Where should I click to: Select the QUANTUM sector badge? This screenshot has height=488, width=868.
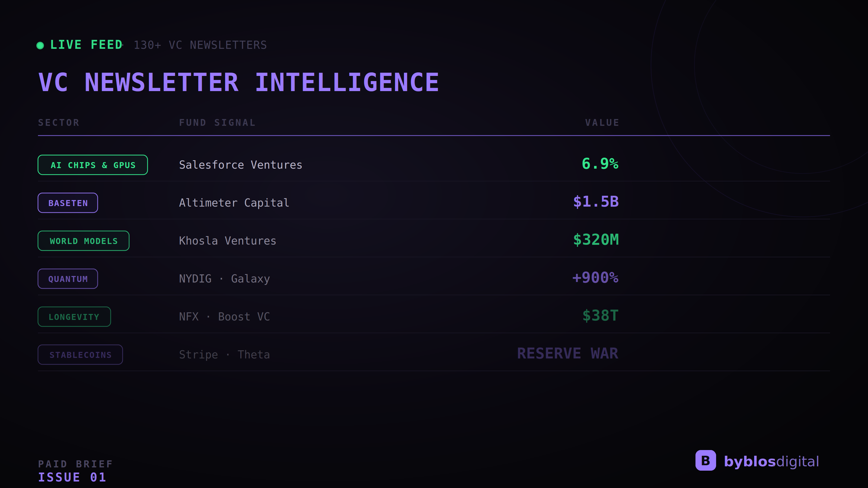click(x=68, y=279)
